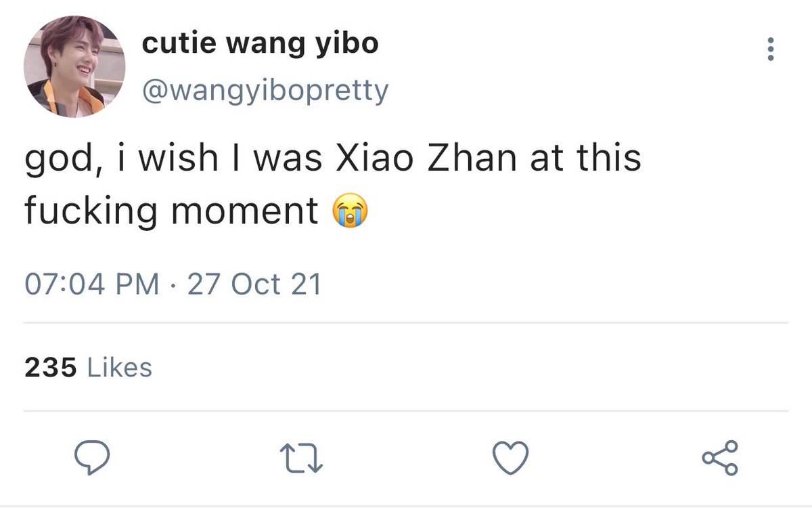Screen dimensions: 812x518
Task: Click the word moment in tweet text
Action: tap(244, 212)
